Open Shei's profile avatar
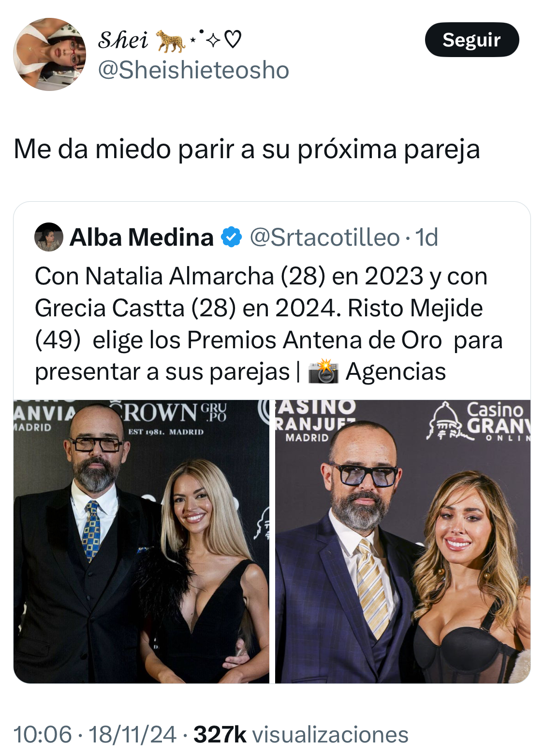 pos(49,54)
